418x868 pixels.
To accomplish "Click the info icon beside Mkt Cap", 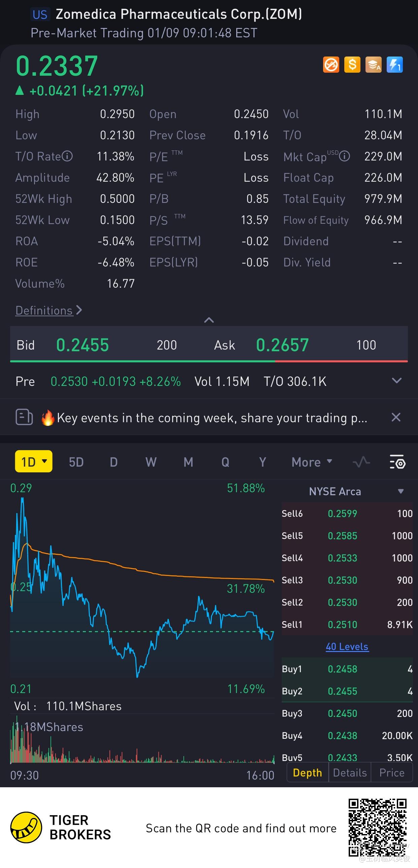I will [x=344, y=156].
